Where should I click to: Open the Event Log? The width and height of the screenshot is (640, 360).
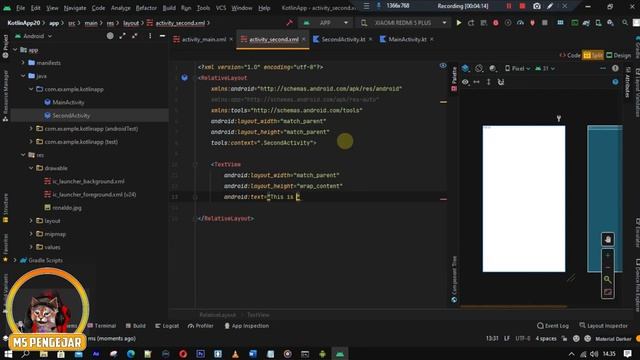tap(553, 326)
